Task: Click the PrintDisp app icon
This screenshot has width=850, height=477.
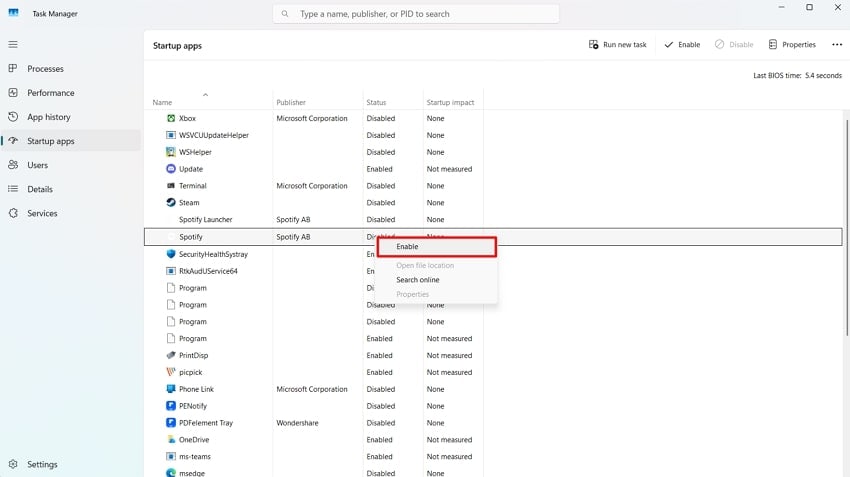Action: click(x=171, y=355)
